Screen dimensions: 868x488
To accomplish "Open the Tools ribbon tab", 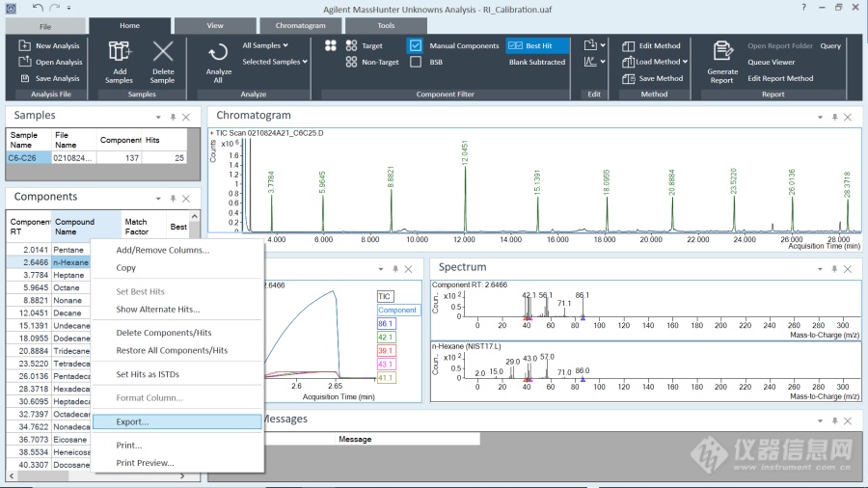I will [x=386, y=25].
